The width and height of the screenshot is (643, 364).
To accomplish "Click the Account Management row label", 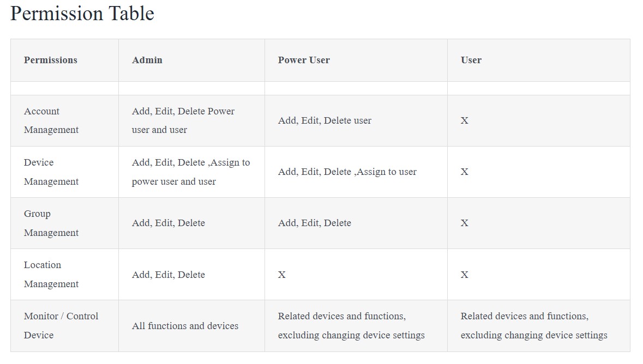I will 51,120.
